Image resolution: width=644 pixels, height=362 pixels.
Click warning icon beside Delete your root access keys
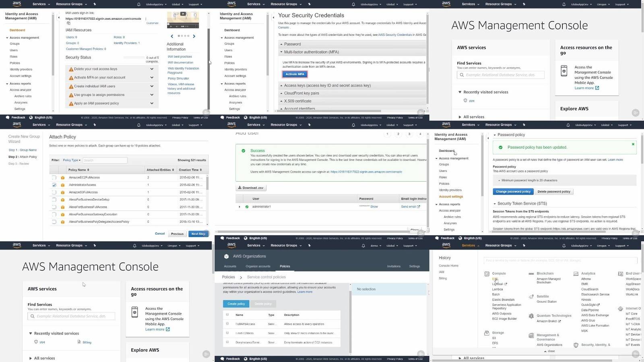[x=71, y=69]
